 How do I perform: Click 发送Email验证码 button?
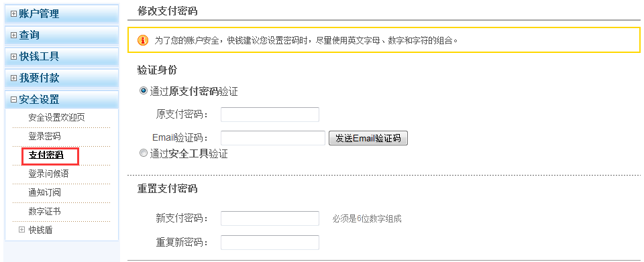click(368, 138)
